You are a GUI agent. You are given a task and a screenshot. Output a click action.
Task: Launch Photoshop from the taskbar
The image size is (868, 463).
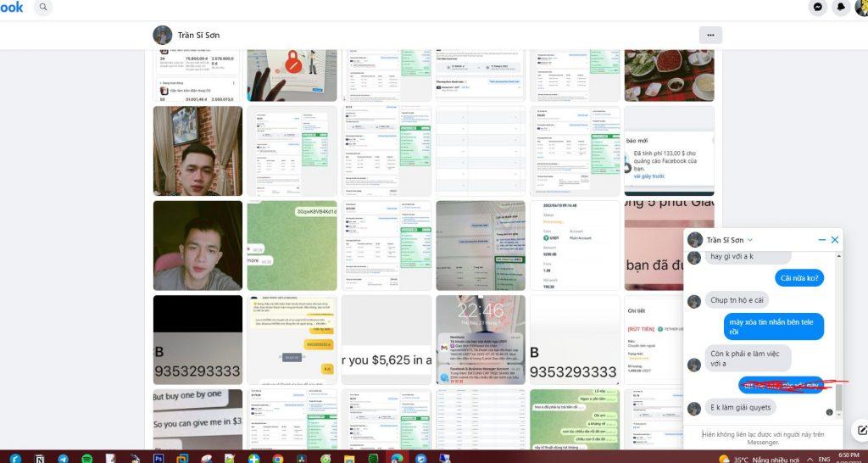click(x=159, y=458)
